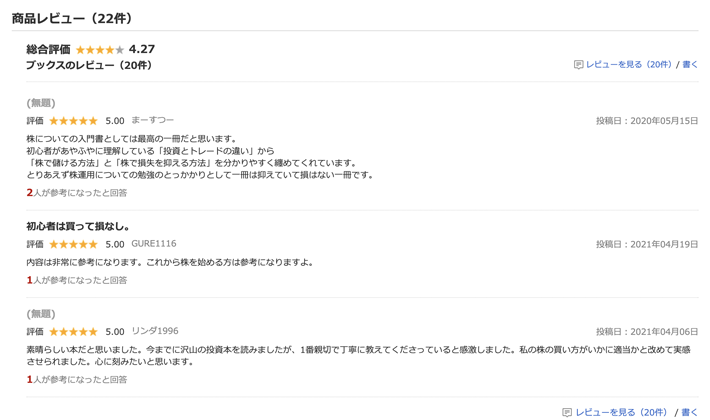
Task: Click the helpful count under GURE1116's review
Action: pos(77,280)
